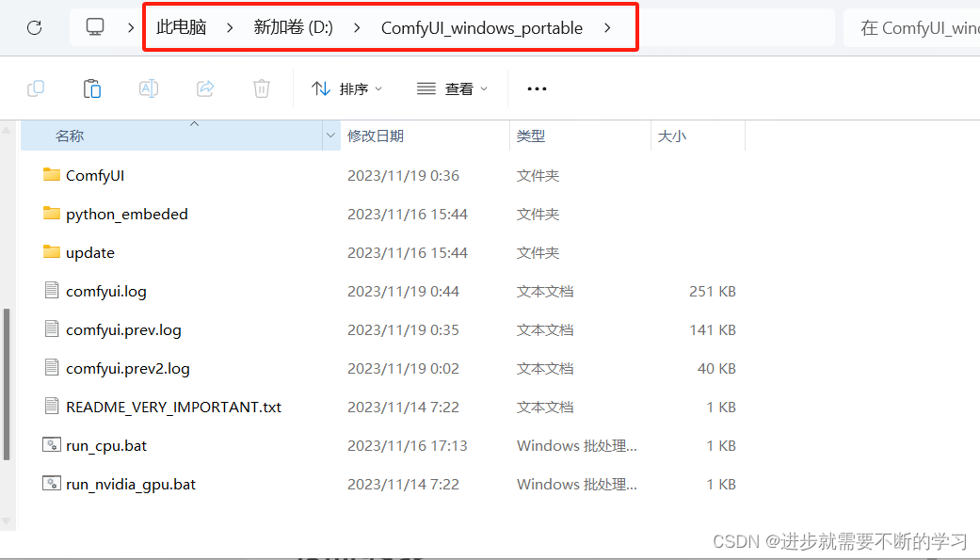980x560 pixels.
Task: Click the rename icon in toolbar
Action: pyautogui.click(x=148, y=88)
